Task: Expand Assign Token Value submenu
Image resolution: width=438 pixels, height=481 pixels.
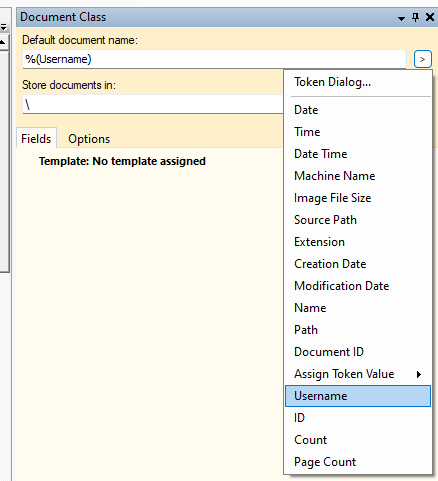Action: [x=358, y=374]
